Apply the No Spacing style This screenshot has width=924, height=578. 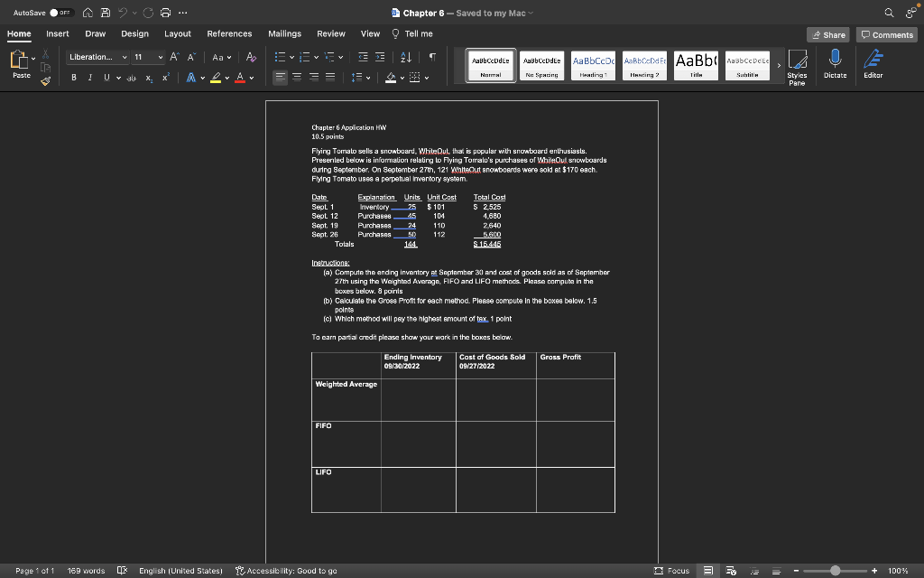pyautogui.click(x=541, y=65)
